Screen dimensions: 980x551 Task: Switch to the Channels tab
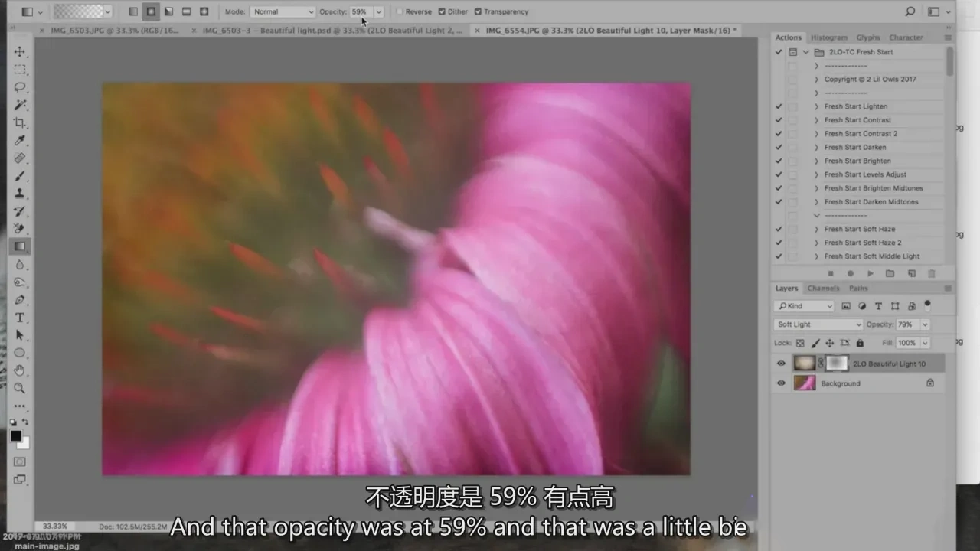click(823, 289)
